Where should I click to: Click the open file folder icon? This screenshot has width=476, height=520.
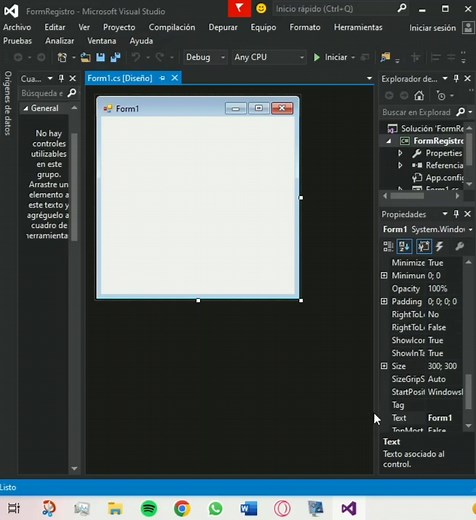[x=86, y=57]
